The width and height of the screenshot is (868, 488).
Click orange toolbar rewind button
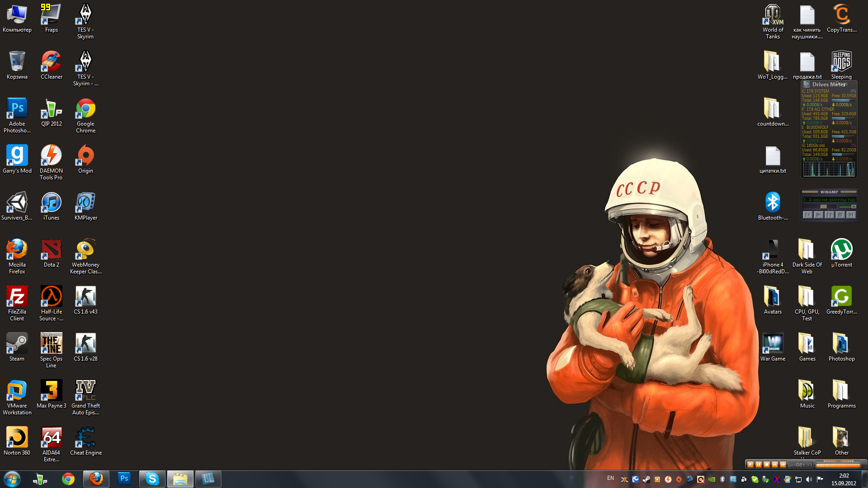775,465
